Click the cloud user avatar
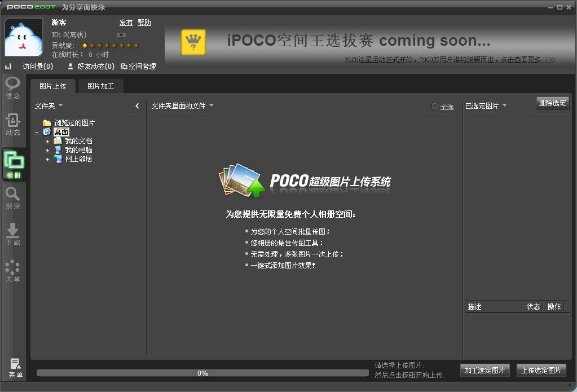This screenshot has width=577, height=392. 24,37
